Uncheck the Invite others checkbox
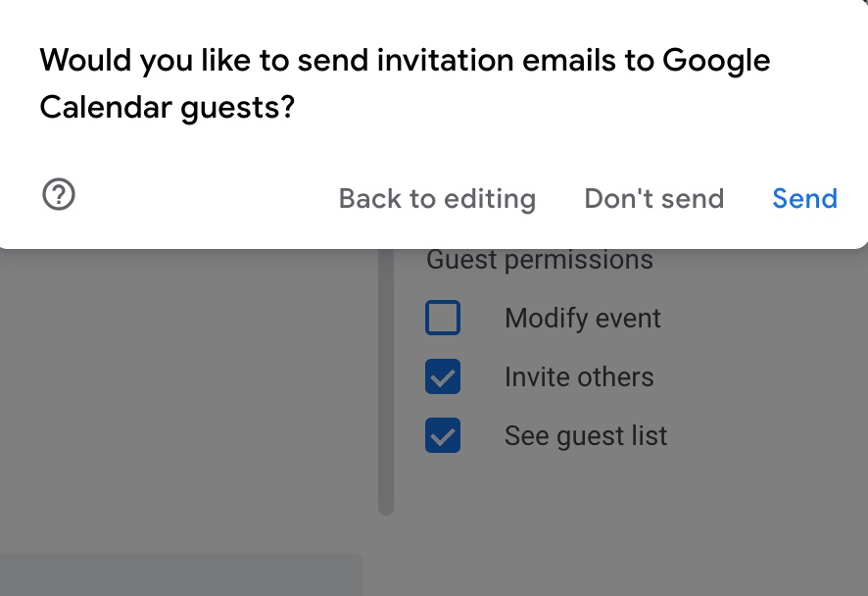 tap(443, 377)
